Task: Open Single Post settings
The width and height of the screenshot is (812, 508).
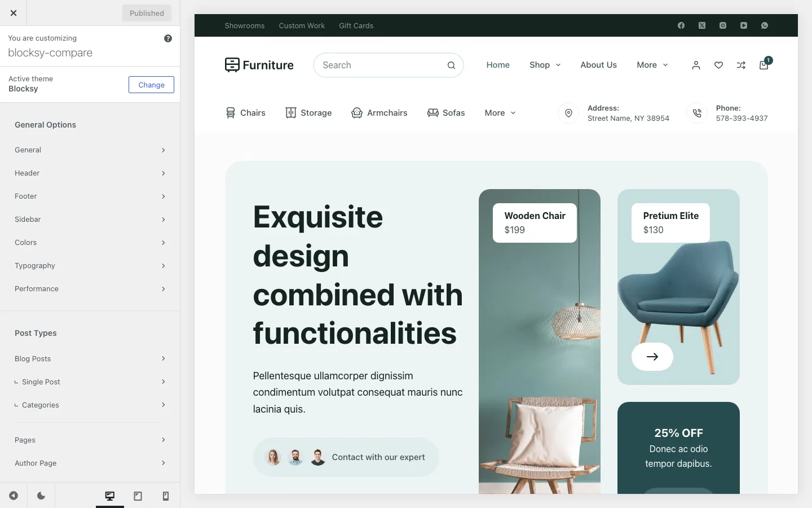Action: click(x=90, y=382)
